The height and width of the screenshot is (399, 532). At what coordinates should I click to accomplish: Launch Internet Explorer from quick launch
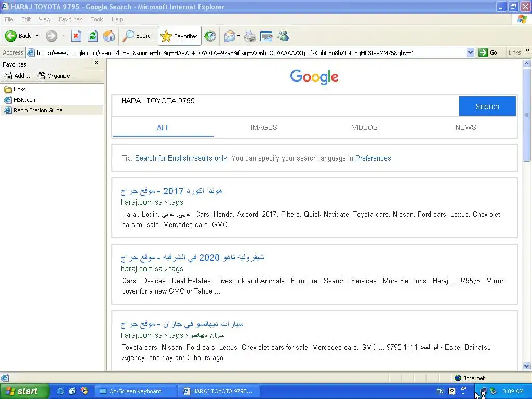pyautogui.click(x=60, y=391)
